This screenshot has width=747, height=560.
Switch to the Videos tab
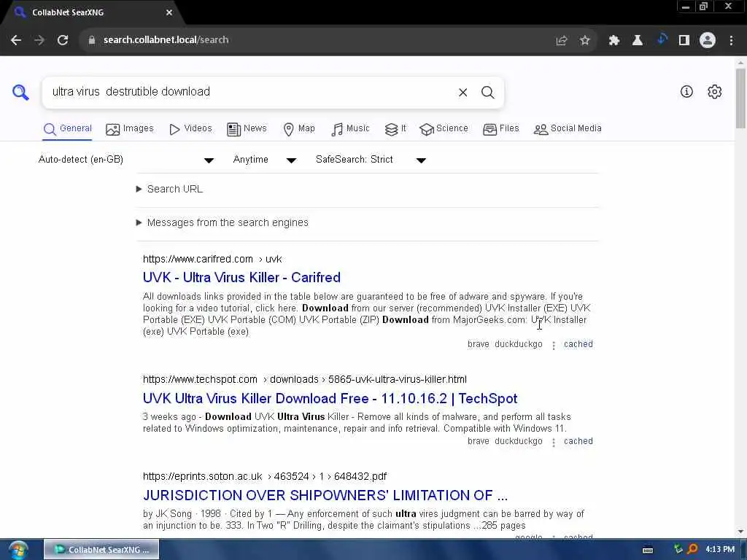pyautogui.click(x=190, y=128)
